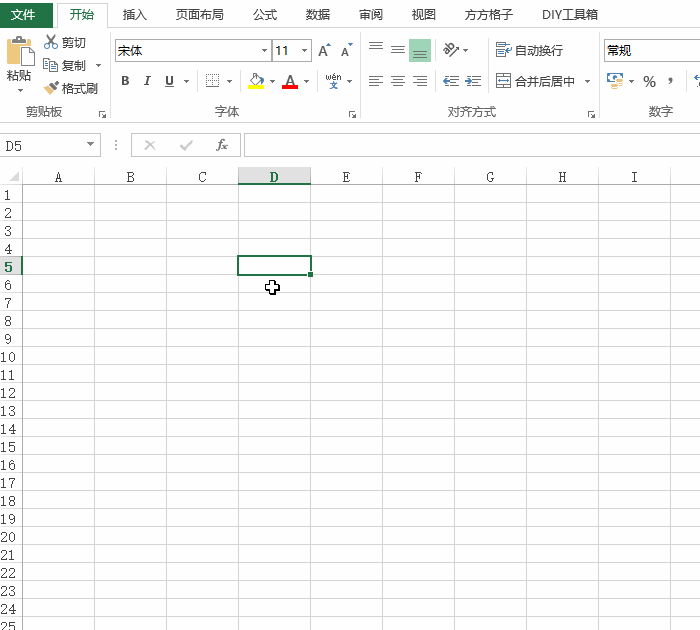Open the Name Box dropdown arrow
Screen dimensions: 700x630
pos(91,145)
